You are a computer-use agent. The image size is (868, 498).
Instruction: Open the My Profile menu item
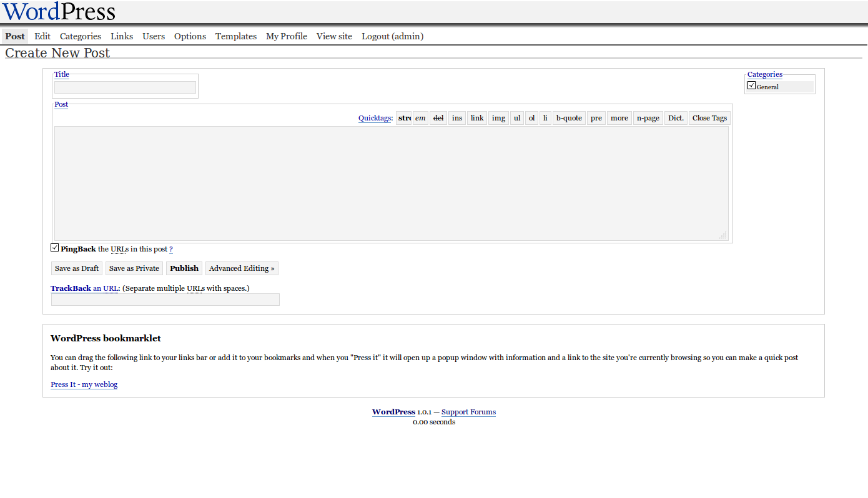287,36
